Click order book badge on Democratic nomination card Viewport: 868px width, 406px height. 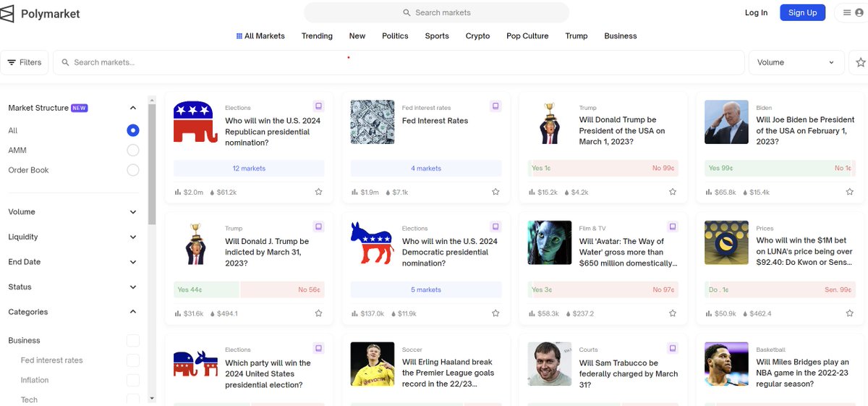pos(495,227)
